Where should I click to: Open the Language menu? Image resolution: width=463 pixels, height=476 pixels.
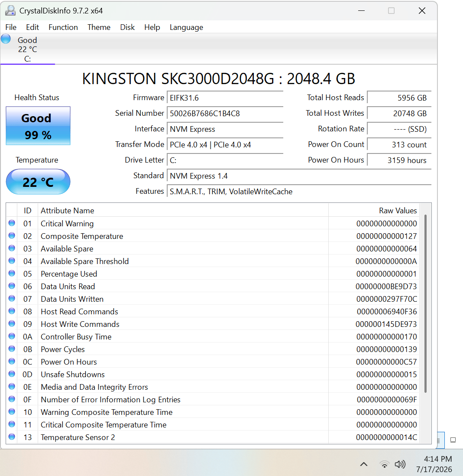[186, 27]
